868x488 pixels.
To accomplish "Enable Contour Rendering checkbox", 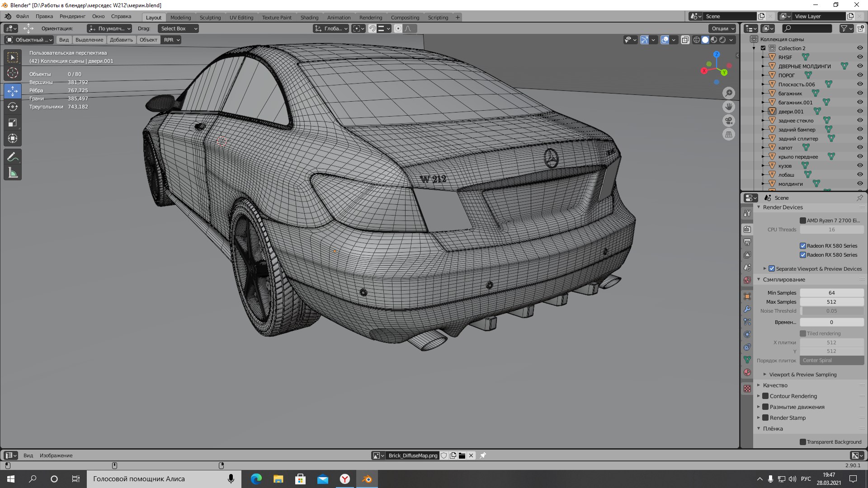I will pos(765,396).
